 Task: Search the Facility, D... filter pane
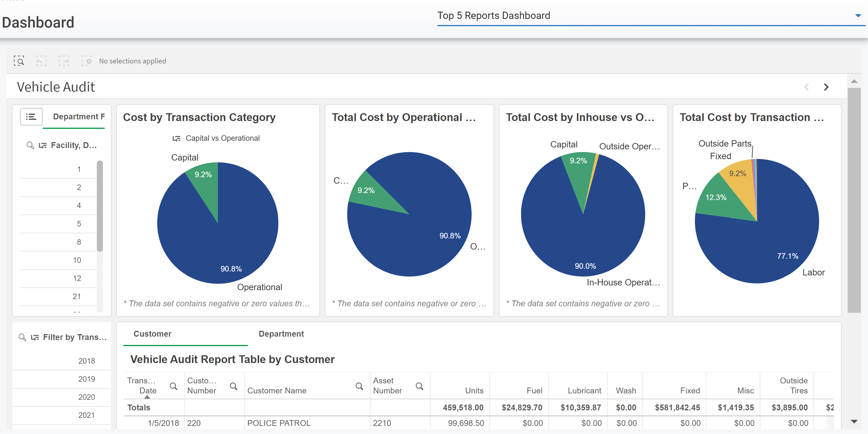point(30,145)
